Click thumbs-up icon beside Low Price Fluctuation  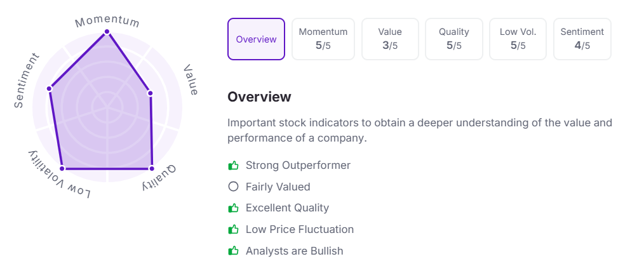pyautogui.click(x=233, y=229)
